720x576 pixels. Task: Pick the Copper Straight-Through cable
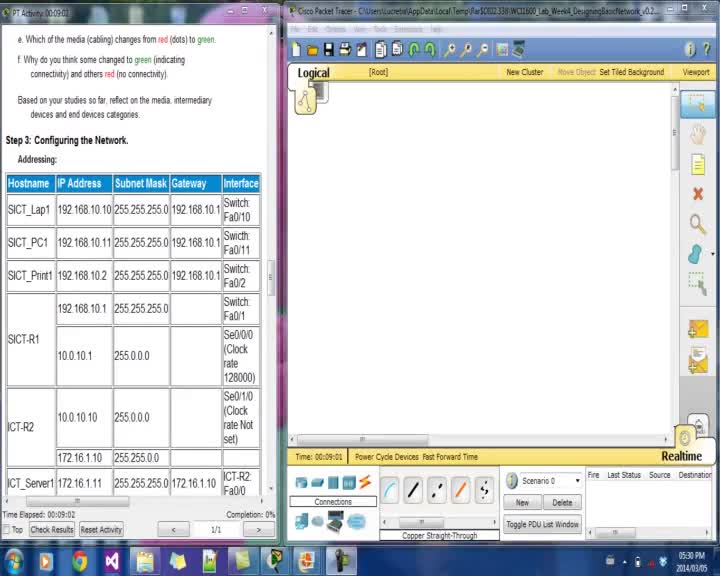[x=413, y=490]
